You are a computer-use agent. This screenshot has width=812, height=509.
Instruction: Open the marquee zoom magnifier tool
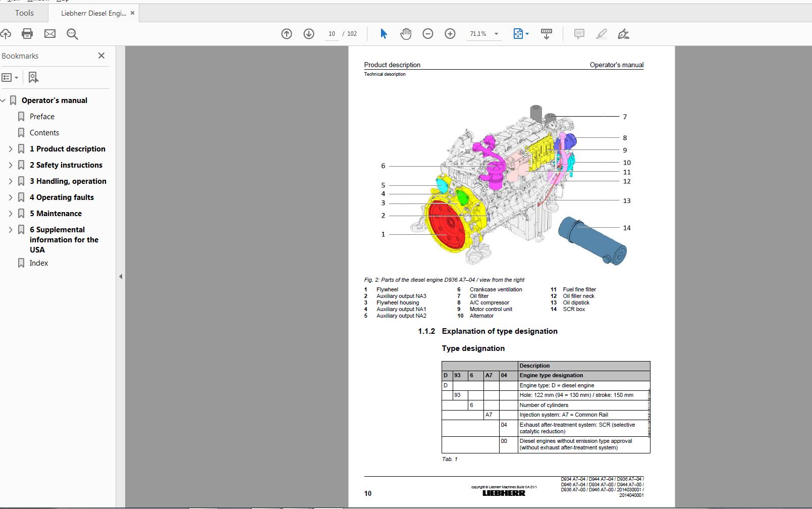pyautogui.click(x=72, y=34)
